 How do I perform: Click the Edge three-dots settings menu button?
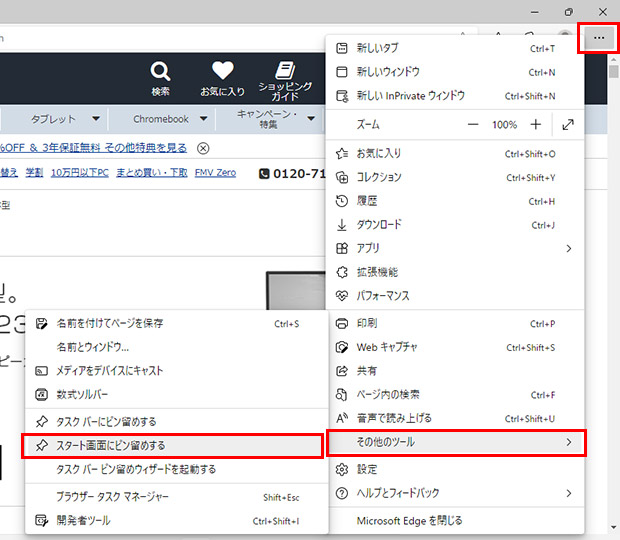coord(598,37)
